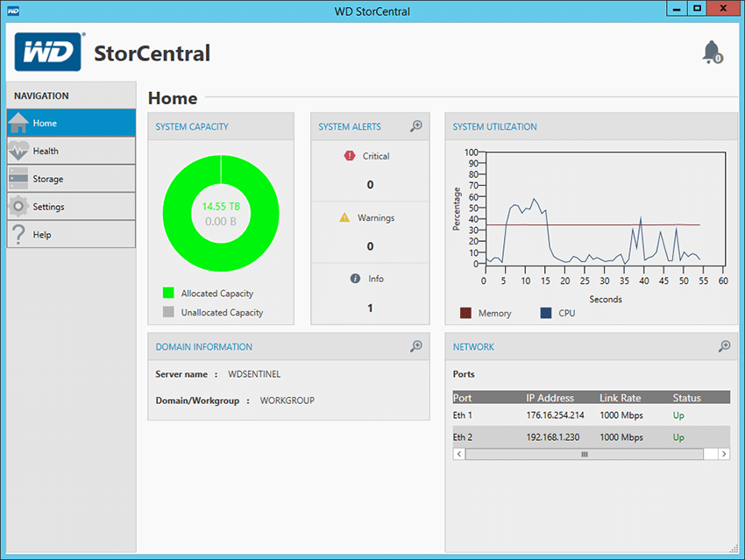The width and height of the screenshot is (745, 560).
Task: Click the Home house icon
Action: [x=18, y=123]
